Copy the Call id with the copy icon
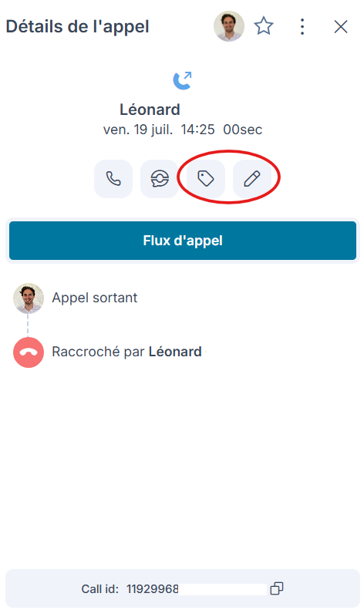Image resolution: width=364 pixels, height=610 pixels. pyautogui.click(x=277, y=588)
